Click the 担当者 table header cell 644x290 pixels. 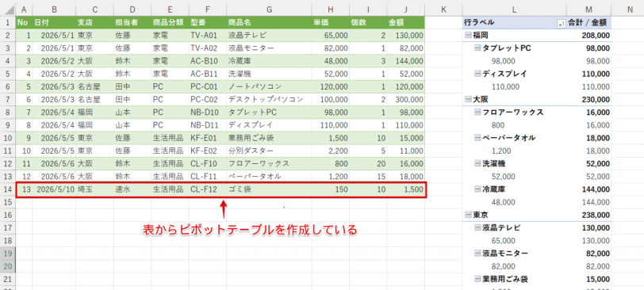click(x=132, y=22)
